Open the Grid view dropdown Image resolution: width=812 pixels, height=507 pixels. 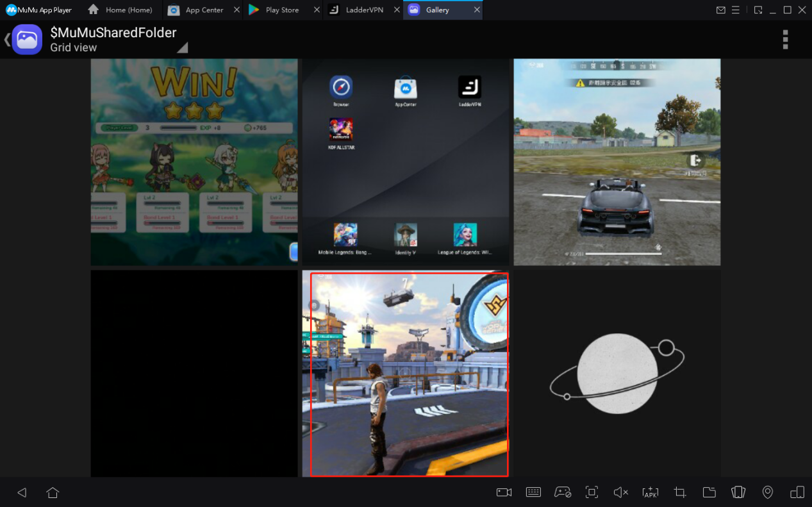pos(97,47)
